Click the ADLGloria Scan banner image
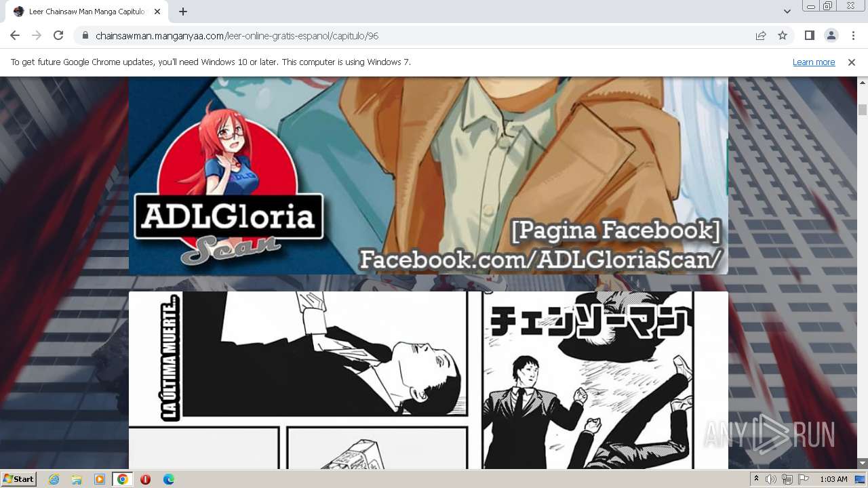This screenshot has width=868, height=488. (x=429, y=176)
